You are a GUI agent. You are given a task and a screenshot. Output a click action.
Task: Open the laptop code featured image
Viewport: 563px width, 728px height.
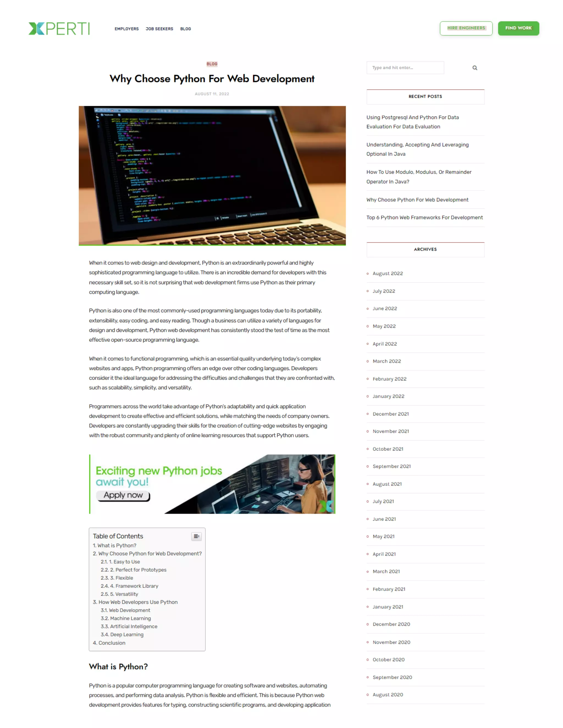coord(212,176)
